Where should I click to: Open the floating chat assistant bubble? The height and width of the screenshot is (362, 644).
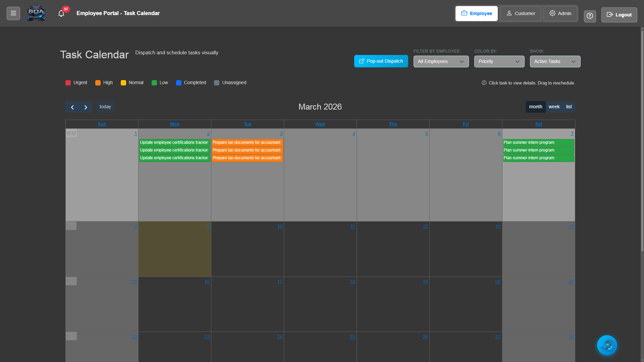pyautogui.click(x=607, y=345)
